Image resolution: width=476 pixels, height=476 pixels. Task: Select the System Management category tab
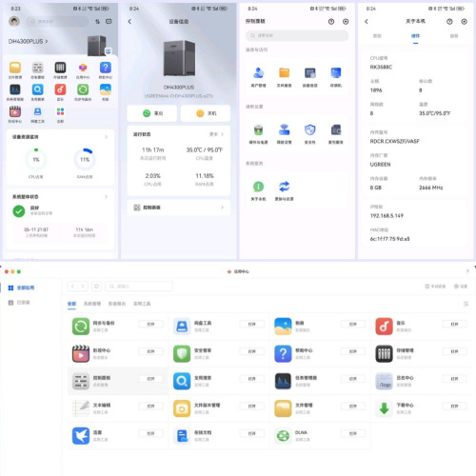(92, 304)
